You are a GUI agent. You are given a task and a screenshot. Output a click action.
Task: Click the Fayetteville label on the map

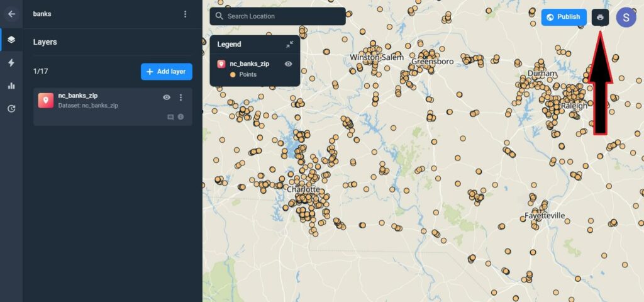pos(545,216)
